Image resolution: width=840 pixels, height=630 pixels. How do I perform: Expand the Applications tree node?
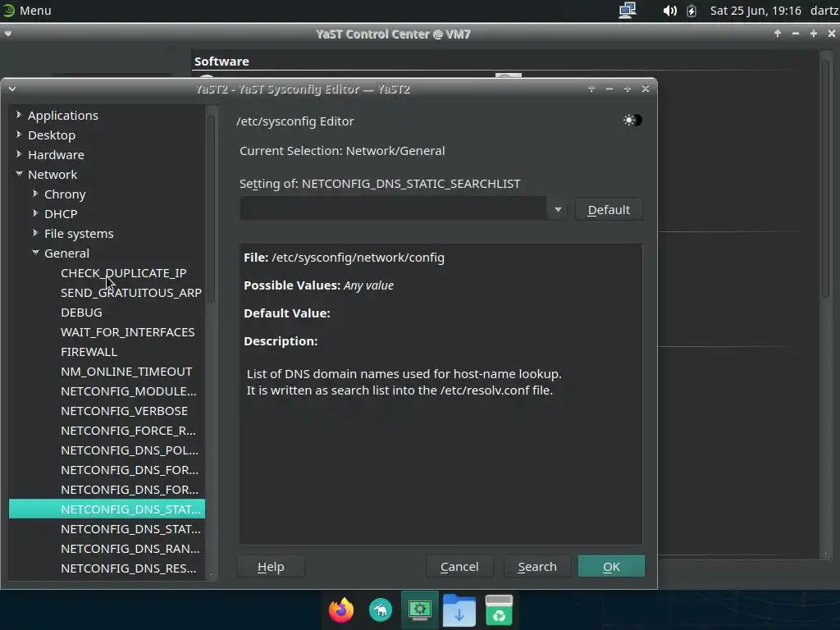(x=19, y=115)
